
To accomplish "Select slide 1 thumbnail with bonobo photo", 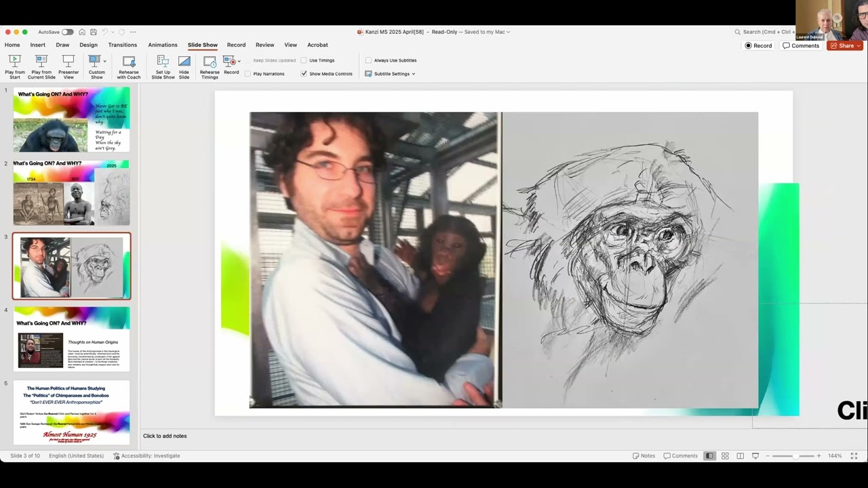I will (71, 119).
